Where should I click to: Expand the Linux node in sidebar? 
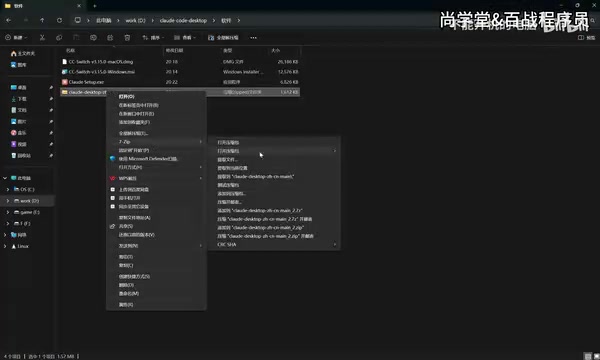tap(5, 246)
